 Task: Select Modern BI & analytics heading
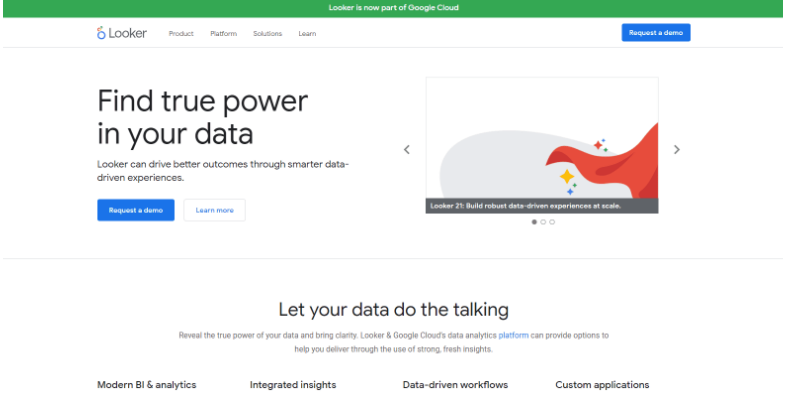(x=146, y=385)
